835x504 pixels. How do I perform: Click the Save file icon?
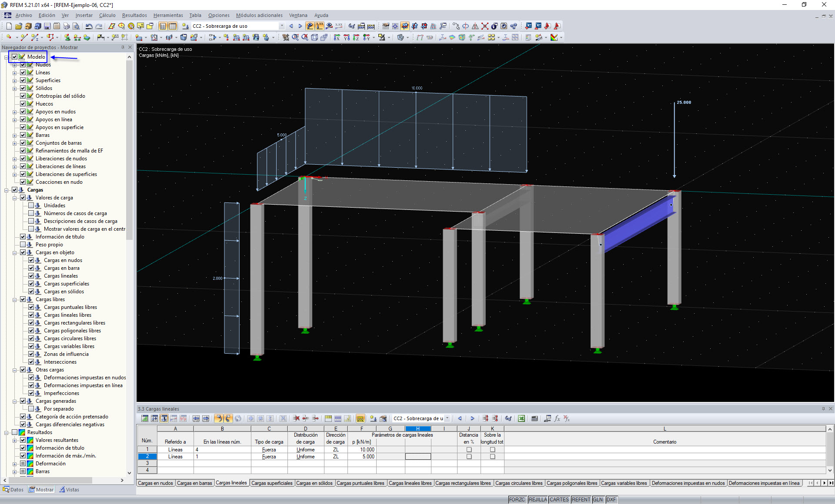pos(47,26)
